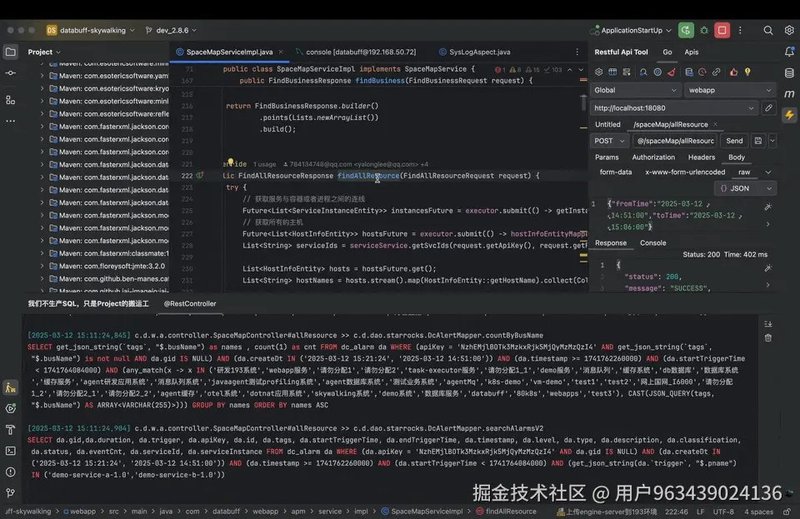The width and height of the screenshot is (800, 519).
Task: Open the Project tool window icon
Action: pyautogui.click(x=10, y=52)
